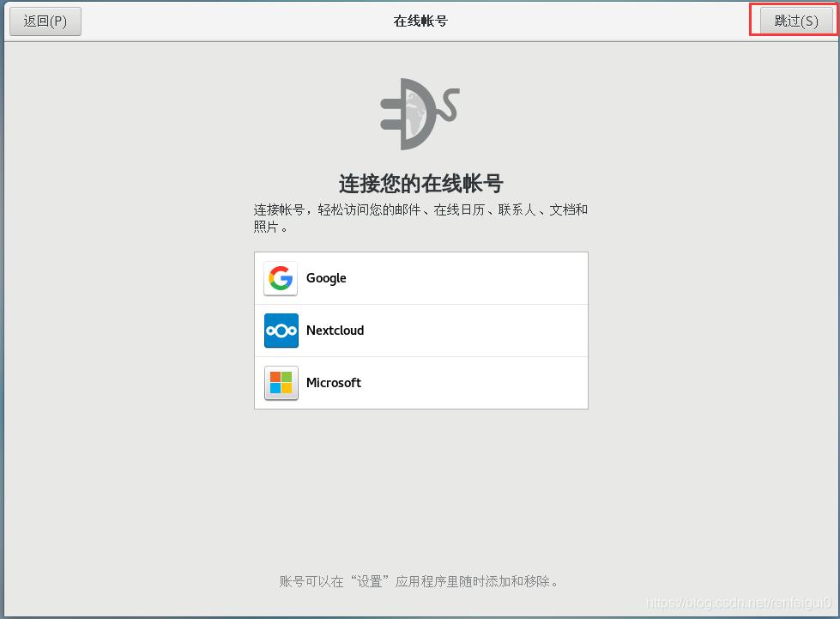Click the Microsoft four-square logo icon
Screen dimensions: 840x619
coord(280,383)
